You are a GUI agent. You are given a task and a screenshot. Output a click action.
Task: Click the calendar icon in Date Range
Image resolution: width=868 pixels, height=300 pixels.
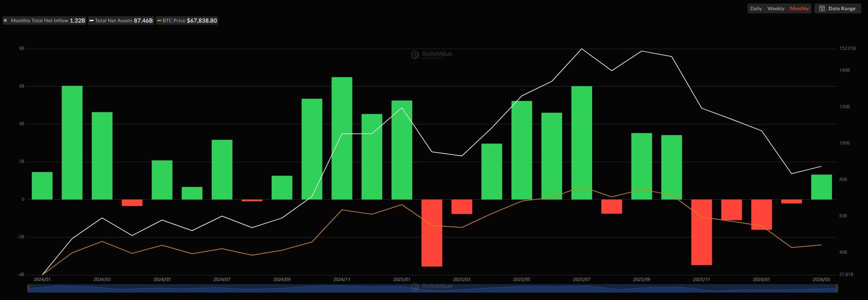(x=822, y=8)
